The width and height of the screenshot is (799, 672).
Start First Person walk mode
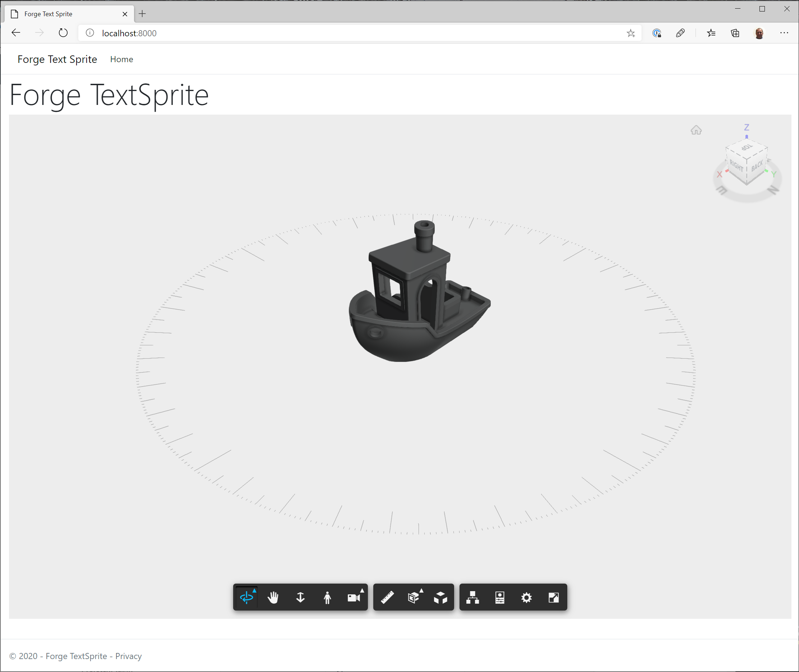[x=327, y=597]
